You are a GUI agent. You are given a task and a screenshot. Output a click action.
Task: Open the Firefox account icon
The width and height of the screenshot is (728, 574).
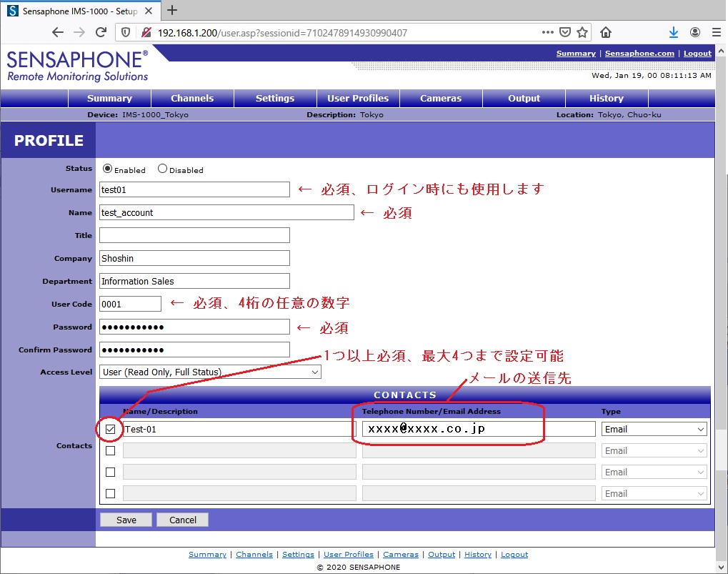pyautogui.click(x=695, y=32)
